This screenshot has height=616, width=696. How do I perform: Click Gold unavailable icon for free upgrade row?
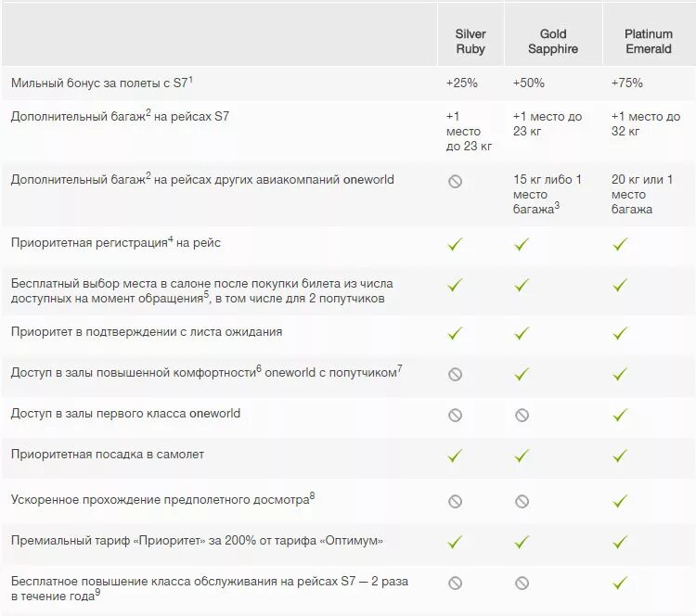[x=522, y=584]
